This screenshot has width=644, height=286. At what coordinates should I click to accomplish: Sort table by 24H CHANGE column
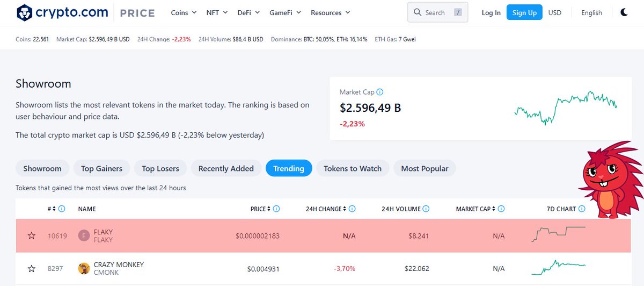point(327,209)
